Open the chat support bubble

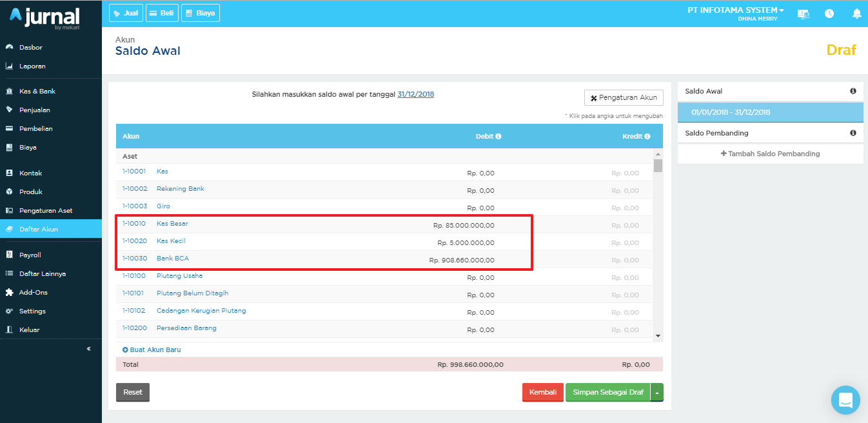845,400
